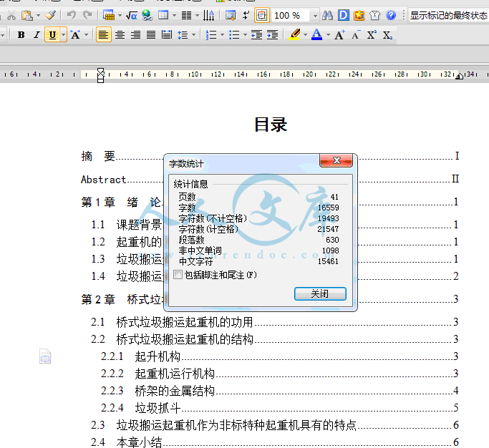Apply subscript formatting
Screen dimensions: 489x448
(387, 34)
